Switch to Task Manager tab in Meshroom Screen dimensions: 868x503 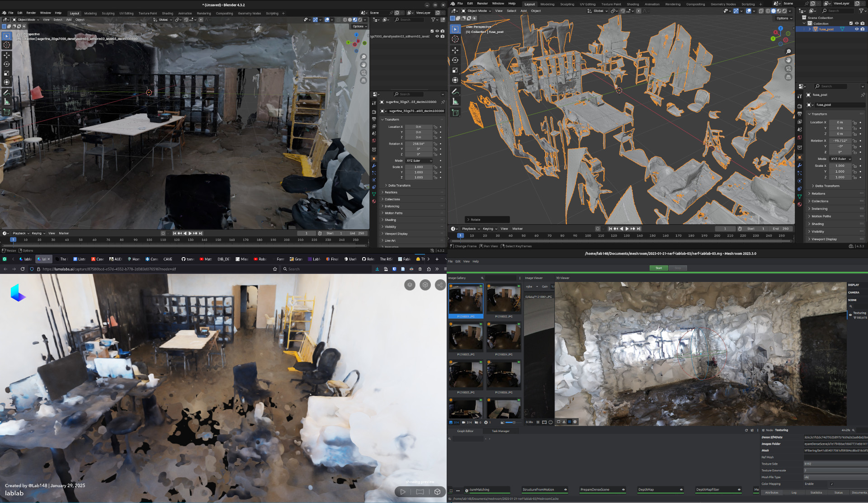click(500, 431)
